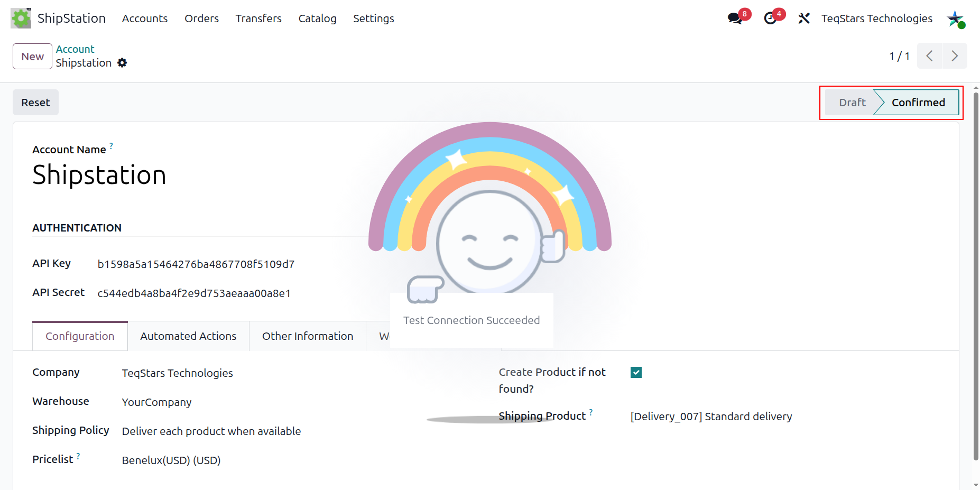Switch to the Automated Actions tab
Viewport: 980px width, 490px height.
(x=188, y=336)
